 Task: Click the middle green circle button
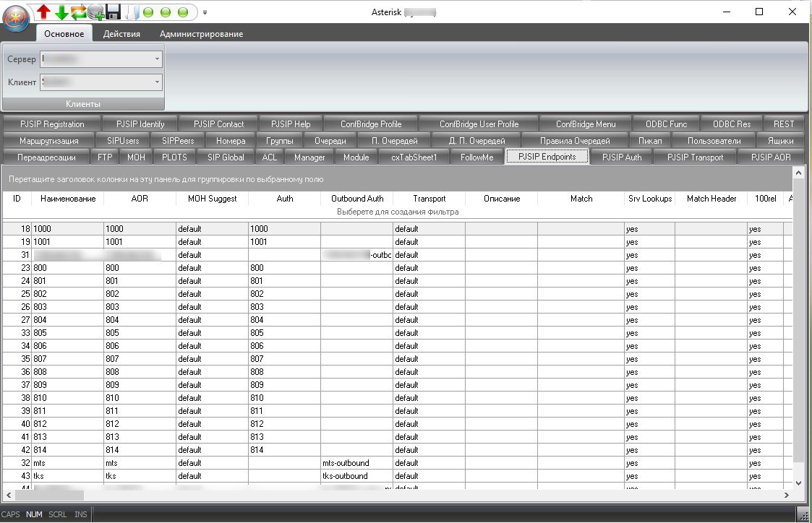coord(166,12)
